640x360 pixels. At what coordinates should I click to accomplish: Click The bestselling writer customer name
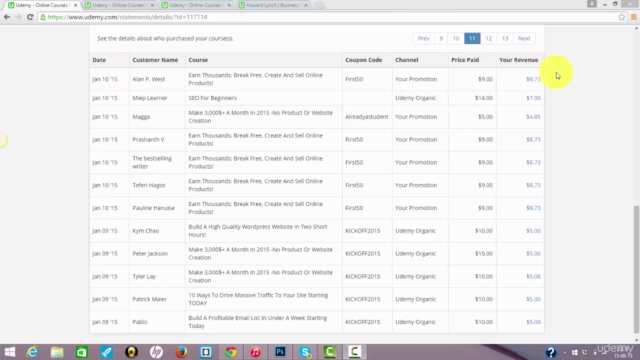[152, 162]
